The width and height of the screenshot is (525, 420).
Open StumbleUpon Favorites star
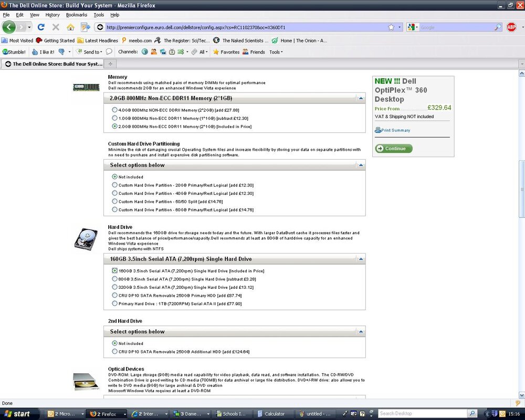click(226, 52)
